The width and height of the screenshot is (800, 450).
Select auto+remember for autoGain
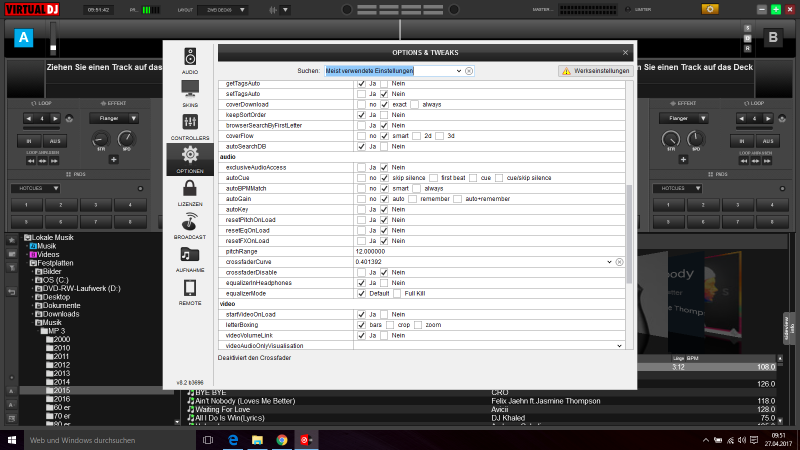click(457, 199)
